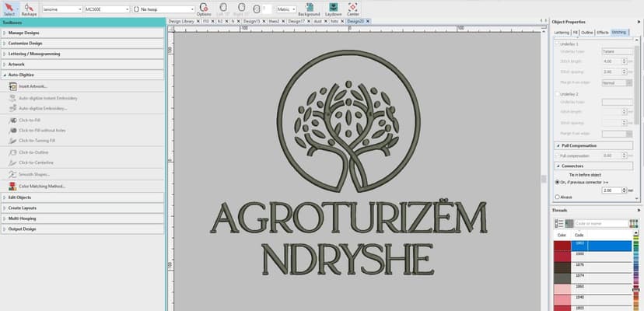Choose the Click-to-Centerline icon
Screen dimensions: 644x311
(12, 162)
